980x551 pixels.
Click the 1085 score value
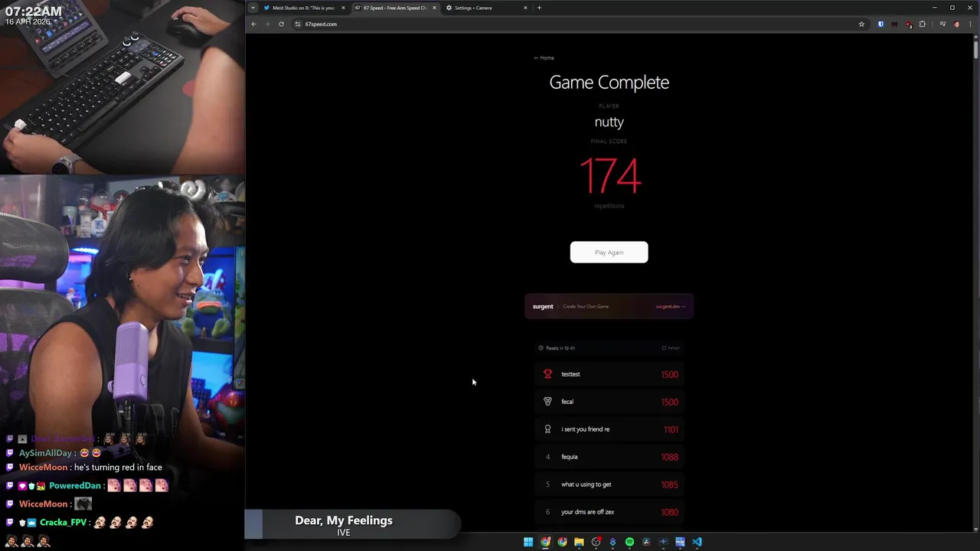pyautogui.click(x=670, y=484)
